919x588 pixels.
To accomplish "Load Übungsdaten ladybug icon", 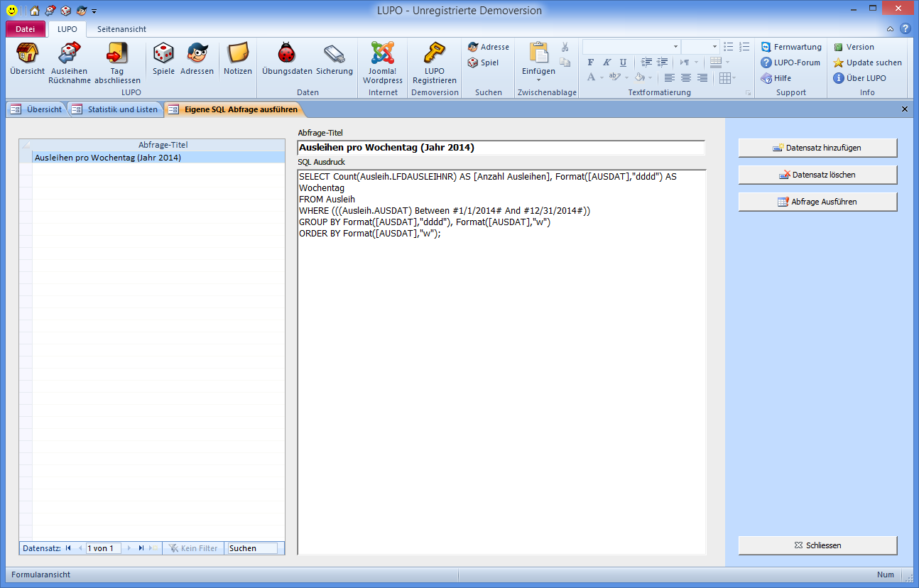I will click(287, 59).
